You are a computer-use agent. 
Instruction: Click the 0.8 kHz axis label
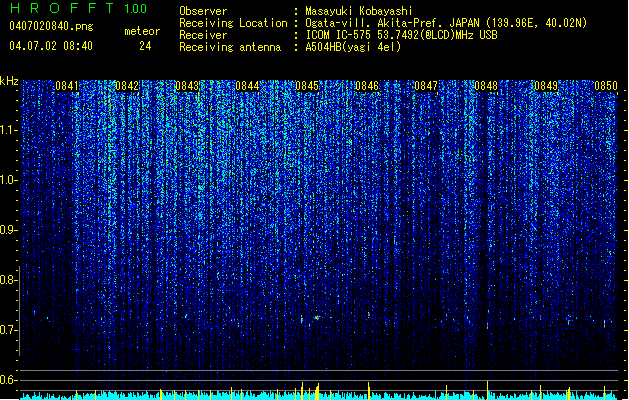coord(8,280)
